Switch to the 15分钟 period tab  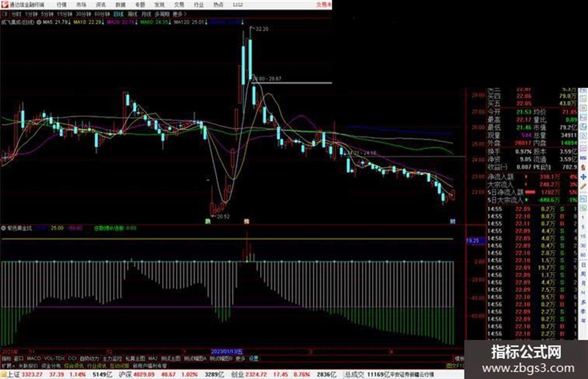click(x=65, y=14)
